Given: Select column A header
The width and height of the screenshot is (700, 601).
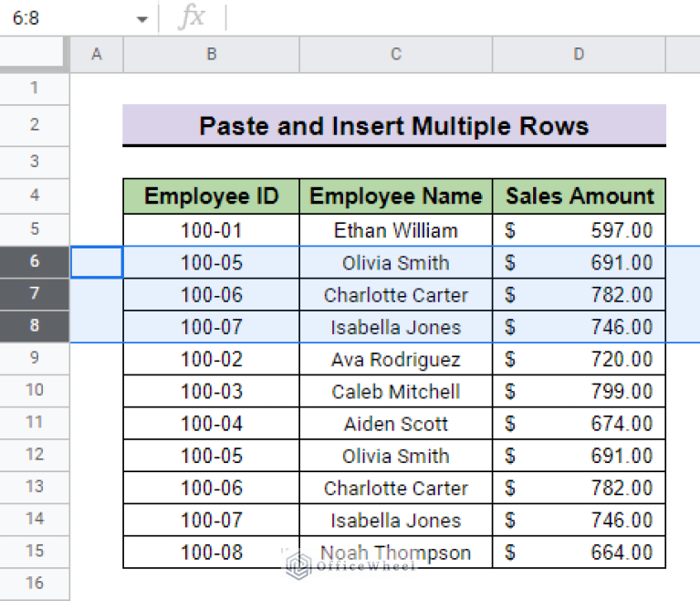Looking at the screenshot, I should click(x=97, y=55).
